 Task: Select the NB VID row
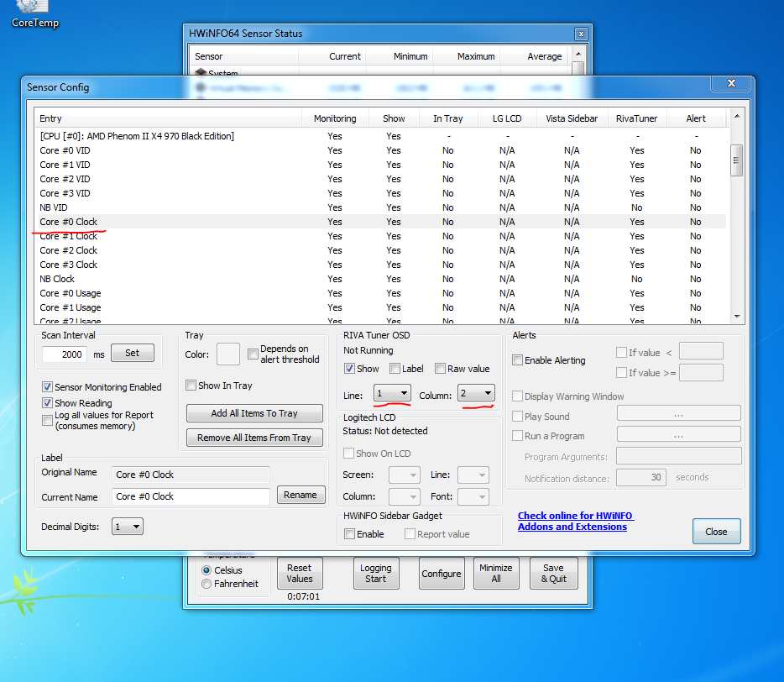383,207
